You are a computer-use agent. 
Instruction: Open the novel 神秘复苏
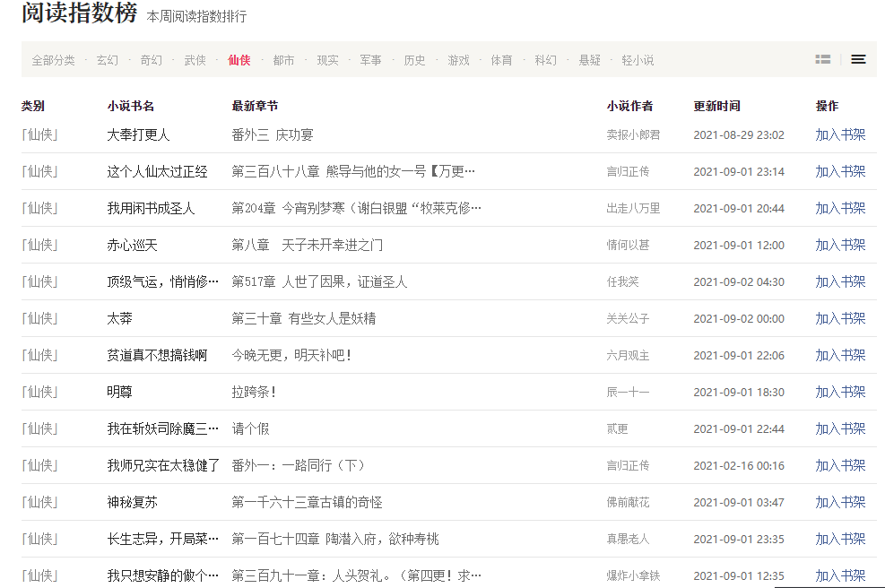point(132,502)
